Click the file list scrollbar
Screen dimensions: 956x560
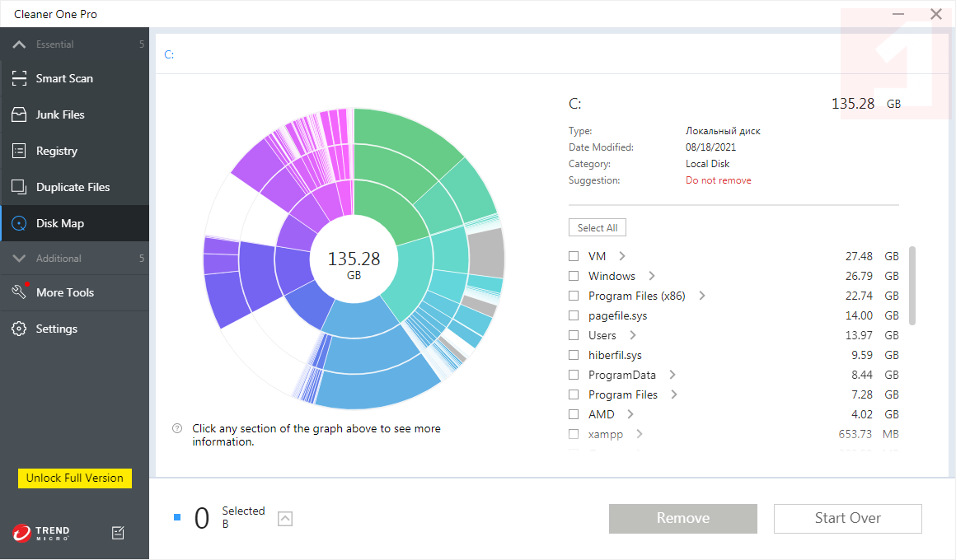point(912,285)
